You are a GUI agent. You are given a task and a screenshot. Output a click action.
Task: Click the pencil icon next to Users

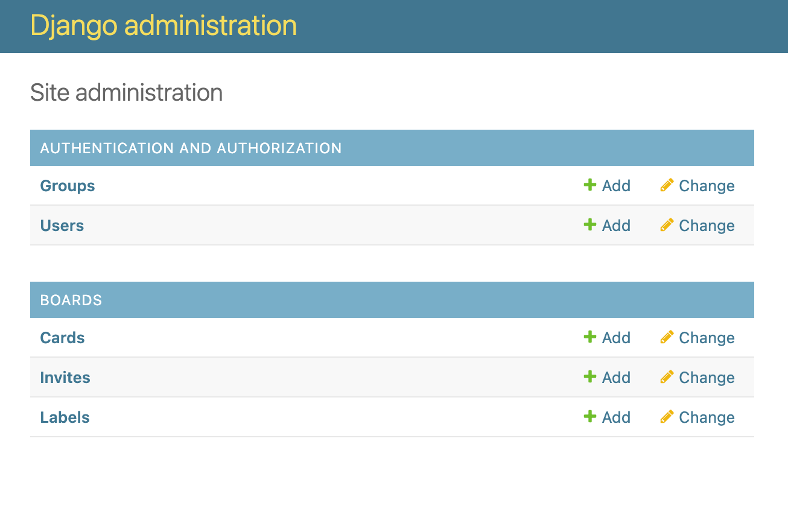(666, 225)
